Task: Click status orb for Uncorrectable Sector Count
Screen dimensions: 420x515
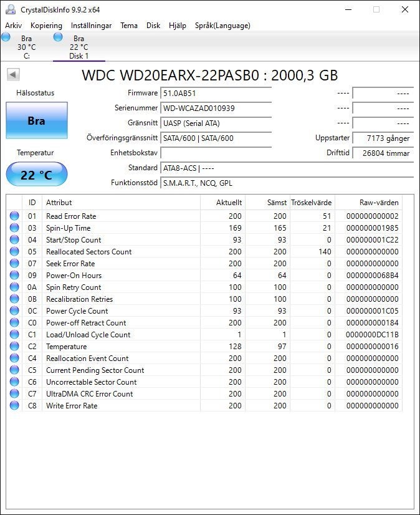Action: click(14, 382)
